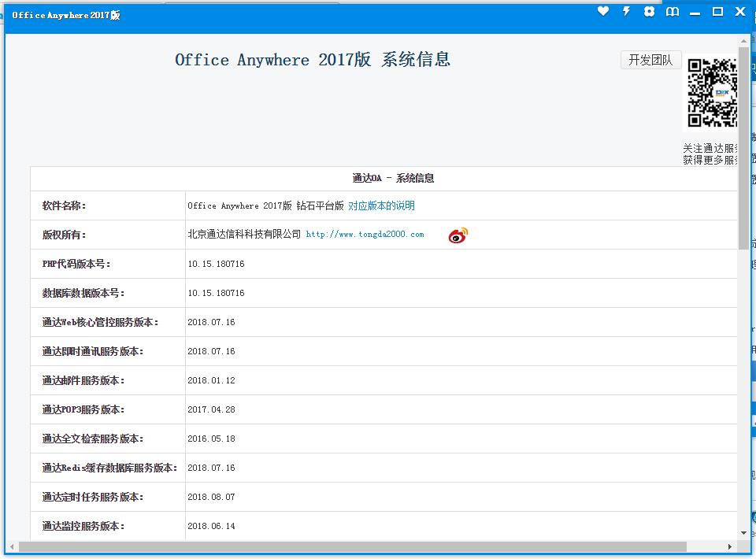Click the lightning bolt icon in title bar
756x559 pixels.
(627, 12)
